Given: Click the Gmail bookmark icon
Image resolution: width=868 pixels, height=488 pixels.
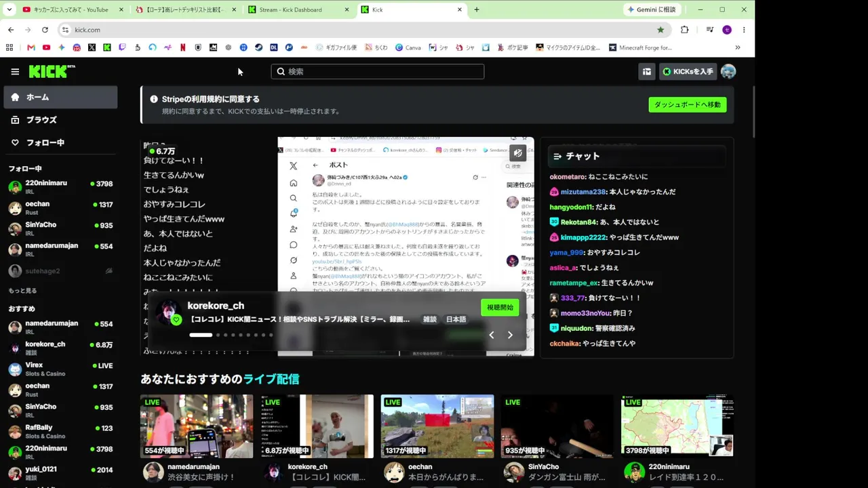Looking at the screenshot, I should pyautogui.click(x=31, y=47).
